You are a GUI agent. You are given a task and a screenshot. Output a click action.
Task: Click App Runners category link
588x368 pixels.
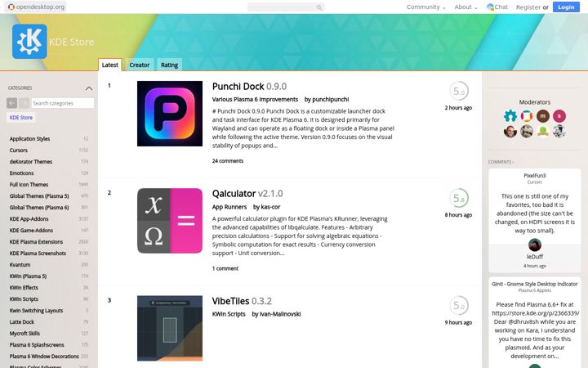[x=229, y=207]
